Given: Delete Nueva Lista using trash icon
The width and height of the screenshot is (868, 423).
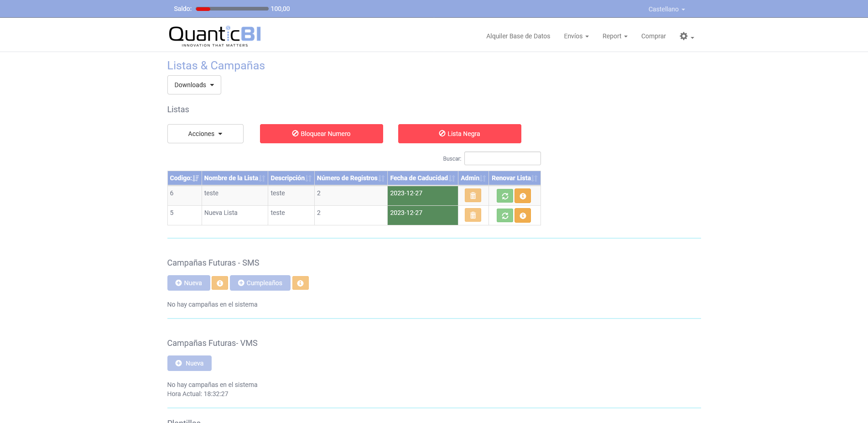Looking at the screenshot, I should (473, 215).
